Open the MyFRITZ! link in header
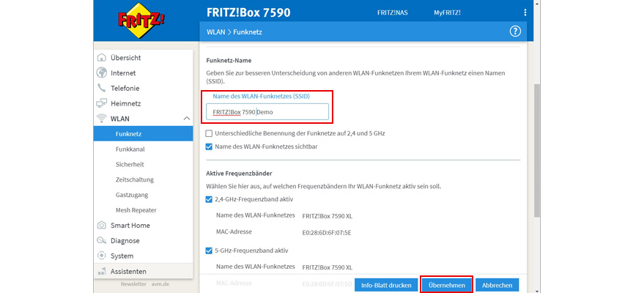 448,13
